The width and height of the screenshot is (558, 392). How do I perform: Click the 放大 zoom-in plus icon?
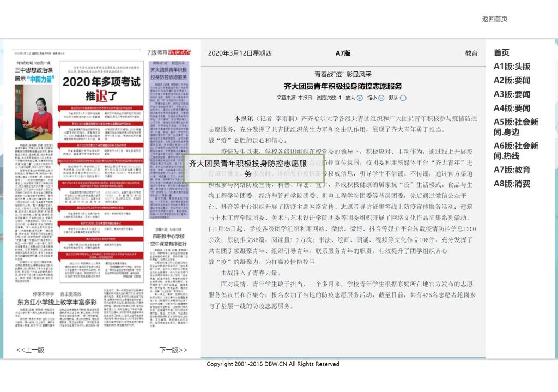pos(360,98)
